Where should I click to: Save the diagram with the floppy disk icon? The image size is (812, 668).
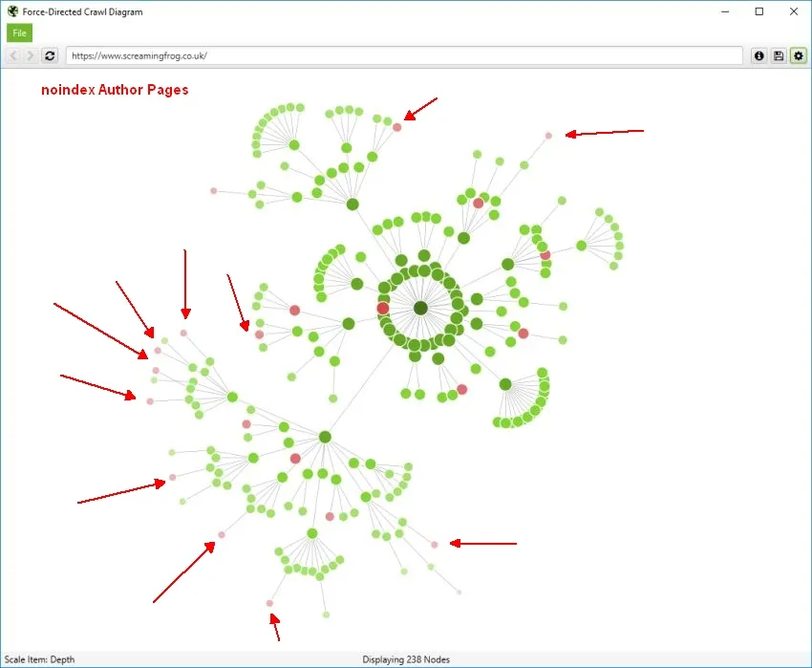779,55
